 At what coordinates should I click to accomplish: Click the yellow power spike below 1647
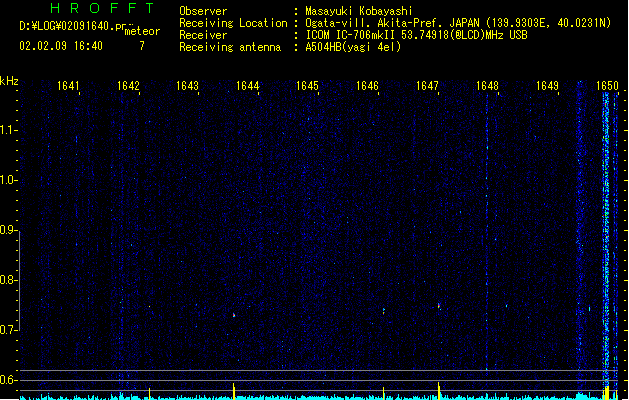click(439, 390)
